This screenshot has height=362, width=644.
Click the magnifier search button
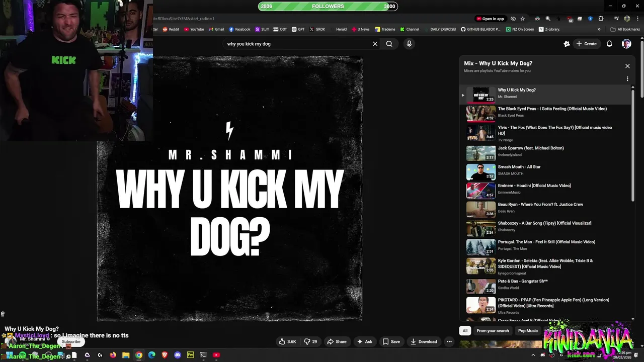(x=389, y=44)
